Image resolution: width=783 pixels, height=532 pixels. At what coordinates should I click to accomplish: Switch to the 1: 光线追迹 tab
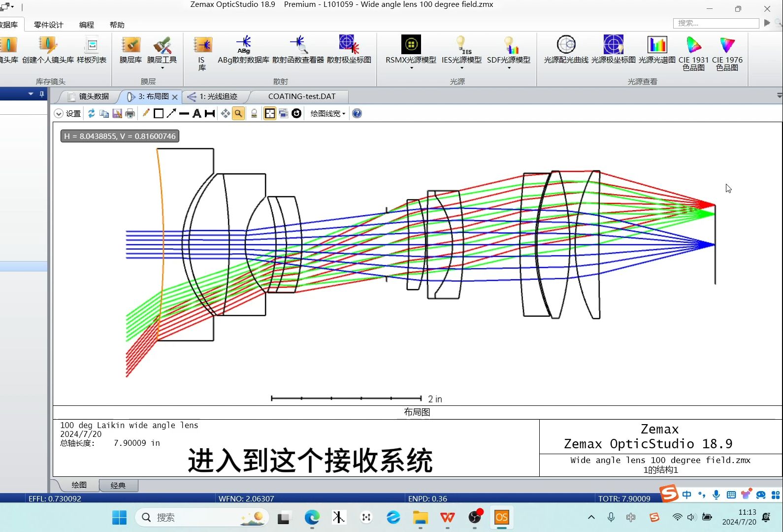point(213,97)
